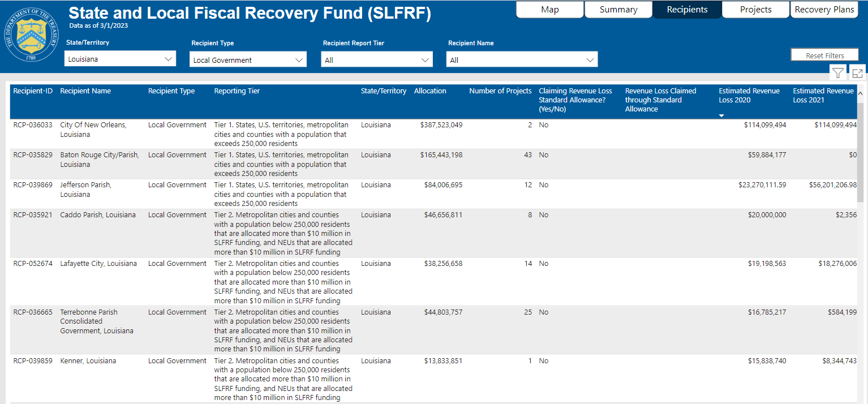Click recipient ID RCP-036033
868x404 pixels.
[33, 124]
